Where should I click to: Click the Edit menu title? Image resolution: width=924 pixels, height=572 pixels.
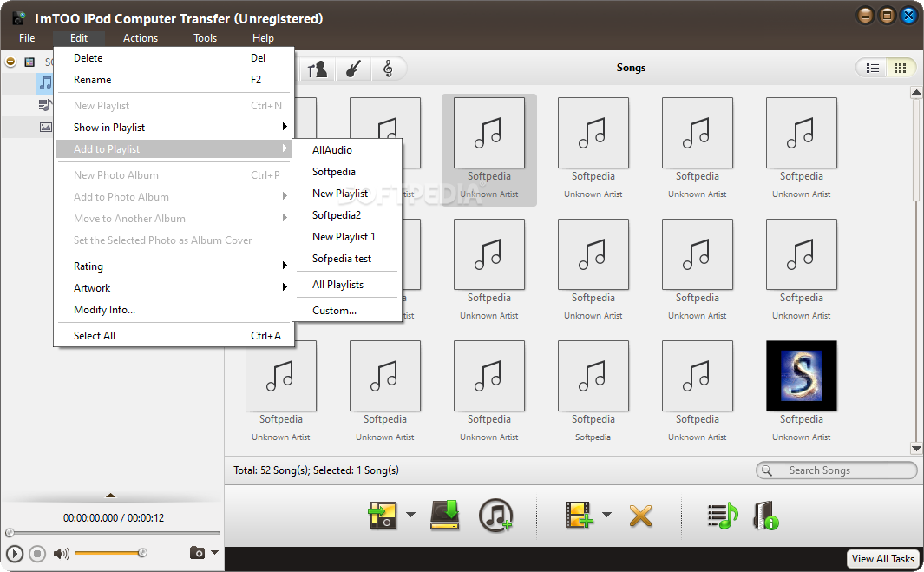79,37
